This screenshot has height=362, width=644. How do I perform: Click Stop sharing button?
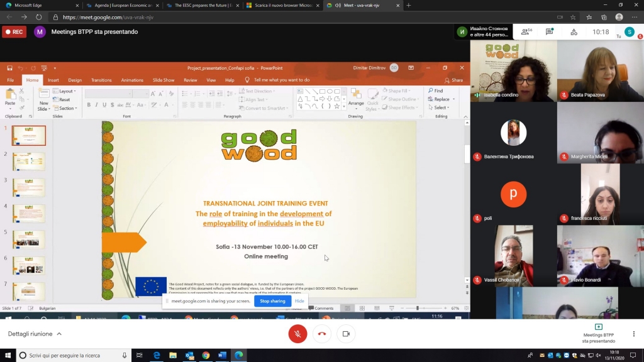(272, 301)
